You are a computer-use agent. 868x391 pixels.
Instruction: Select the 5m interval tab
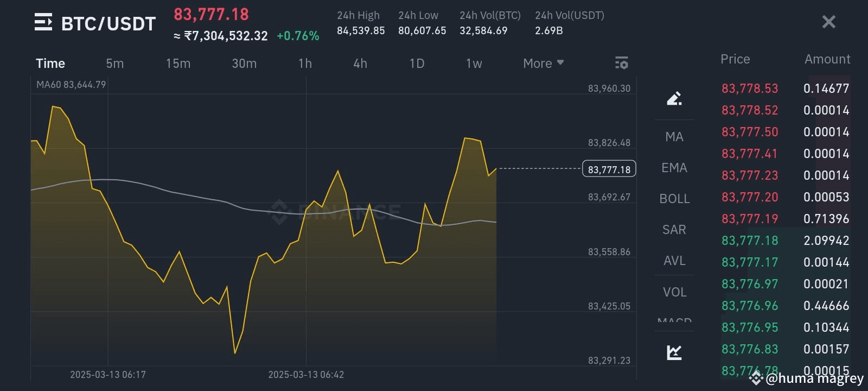(x=115, y=63)
